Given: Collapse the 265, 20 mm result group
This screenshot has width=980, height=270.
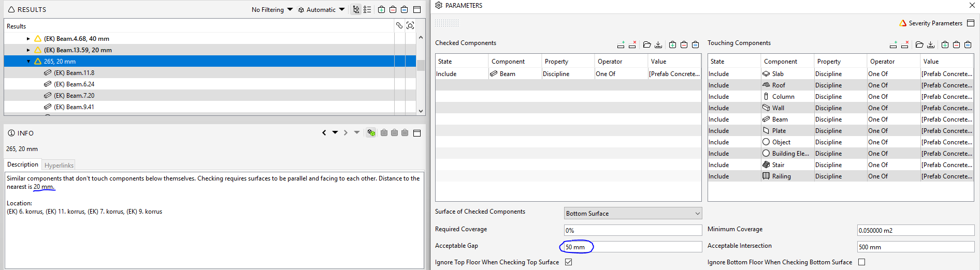Looking at the screenshot, I should (28, 61).
